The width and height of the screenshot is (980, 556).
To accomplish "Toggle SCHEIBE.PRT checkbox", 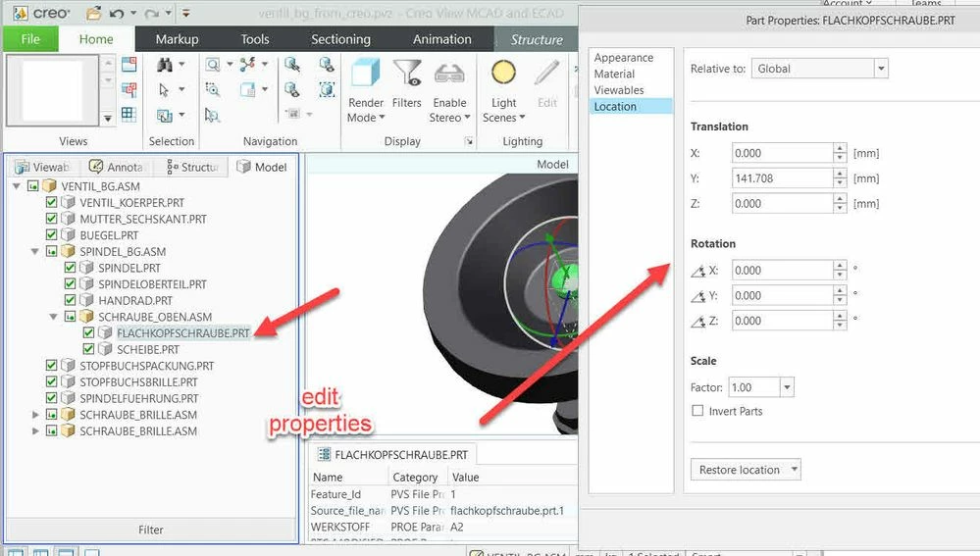I will pos(88,348).
